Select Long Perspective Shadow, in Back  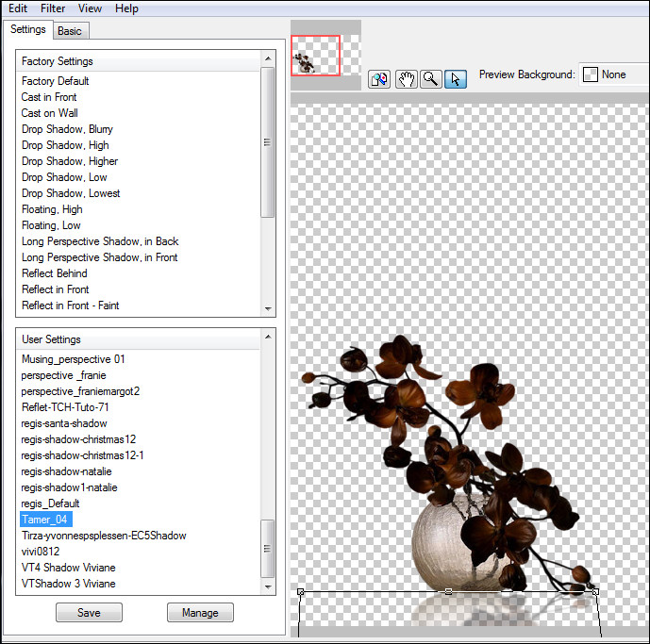[100, 241]
